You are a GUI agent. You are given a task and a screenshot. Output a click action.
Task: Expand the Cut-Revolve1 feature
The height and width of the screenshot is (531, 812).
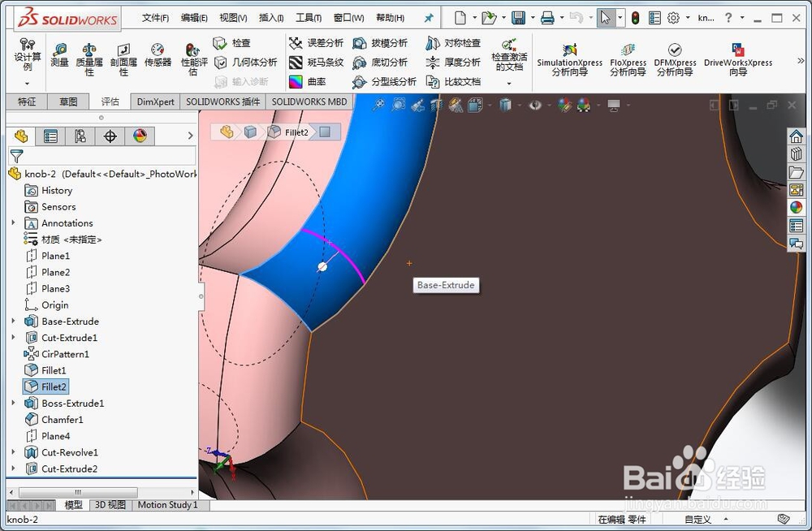13,452
